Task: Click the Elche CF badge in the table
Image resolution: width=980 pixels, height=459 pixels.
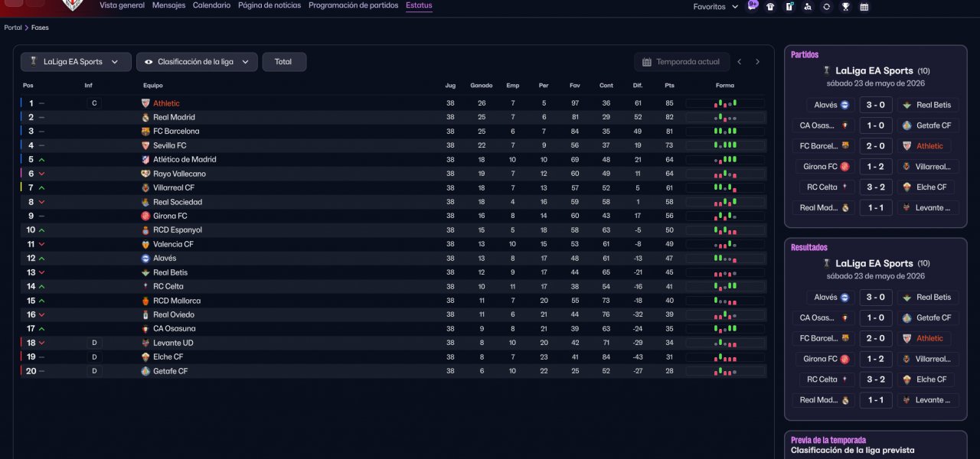Action: [145, 356]
